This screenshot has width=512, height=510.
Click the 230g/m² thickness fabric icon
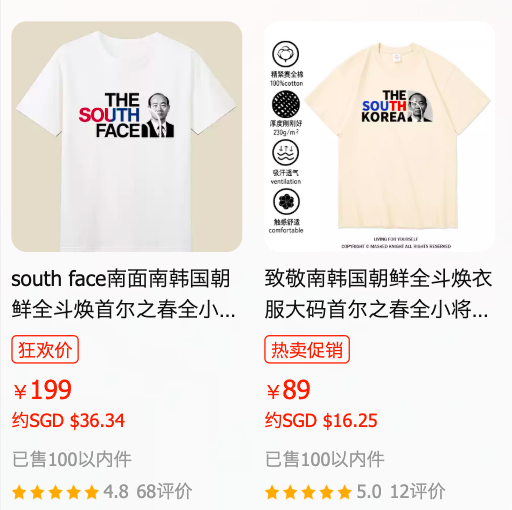point(286,103)
